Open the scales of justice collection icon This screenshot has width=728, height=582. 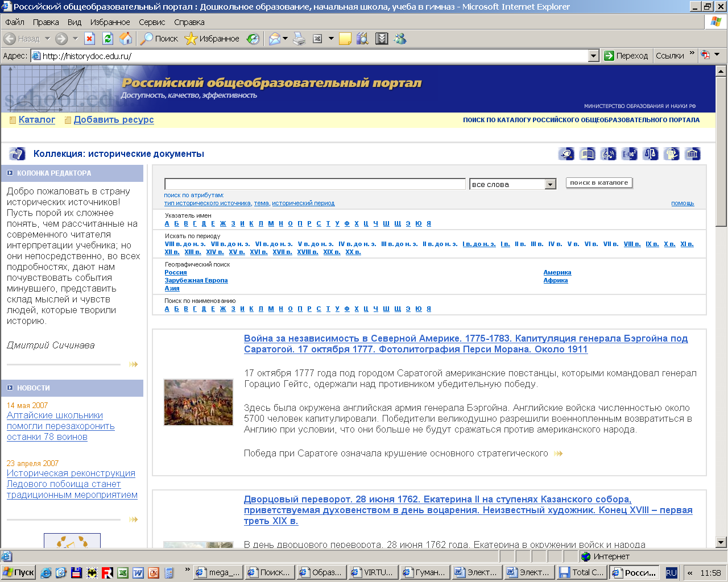tap(650, 154)
